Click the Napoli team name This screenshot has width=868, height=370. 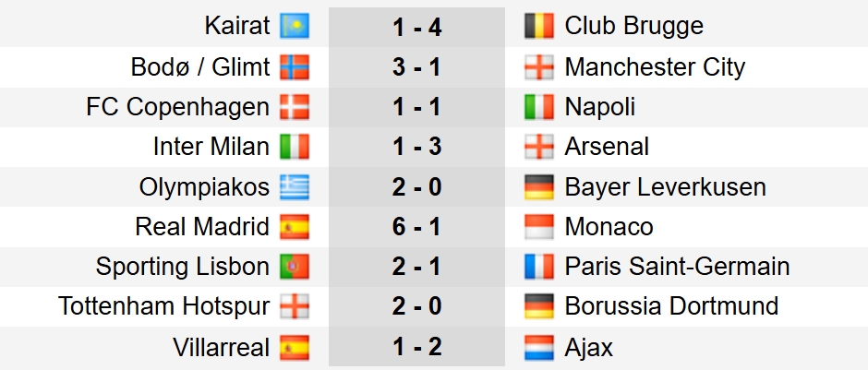point(599,107)
